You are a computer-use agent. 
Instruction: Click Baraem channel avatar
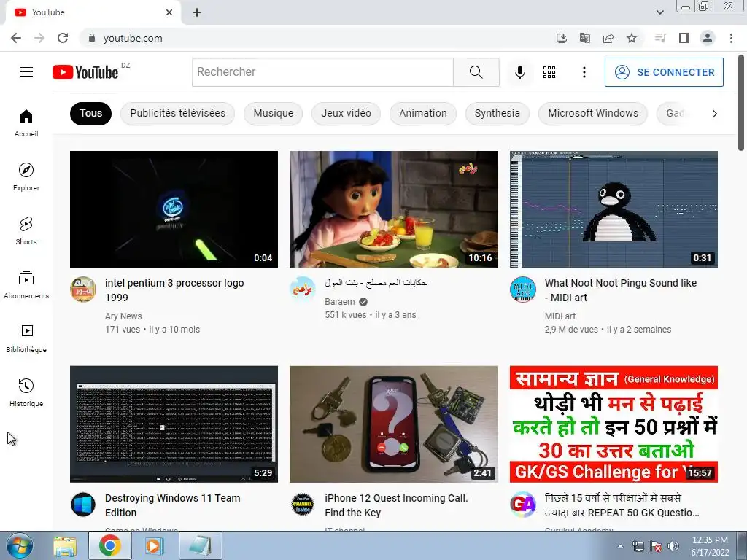[x=303, y=289]
